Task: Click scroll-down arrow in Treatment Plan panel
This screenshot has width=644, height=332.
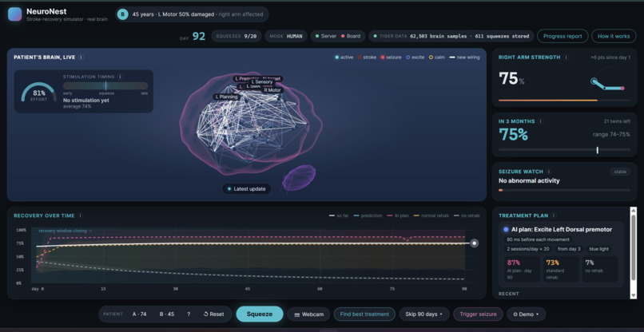Action: pos(634,296)
